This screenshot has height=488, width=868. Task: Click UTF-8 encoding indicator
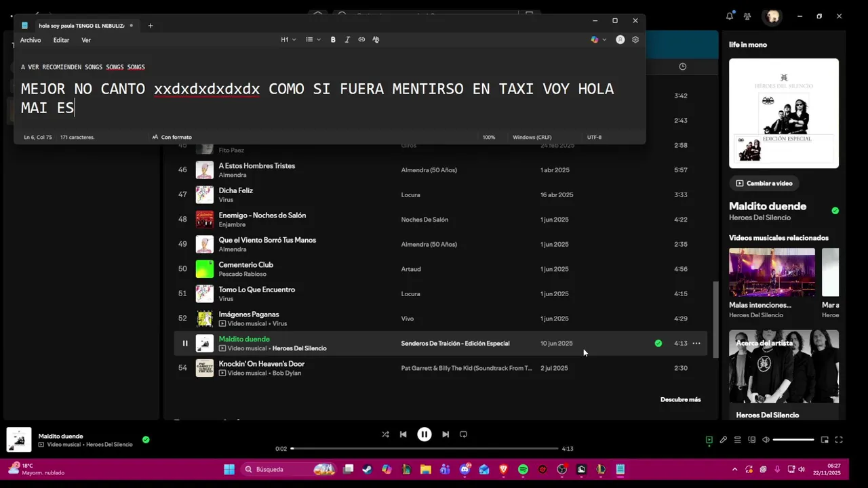(x=594, y=137)
